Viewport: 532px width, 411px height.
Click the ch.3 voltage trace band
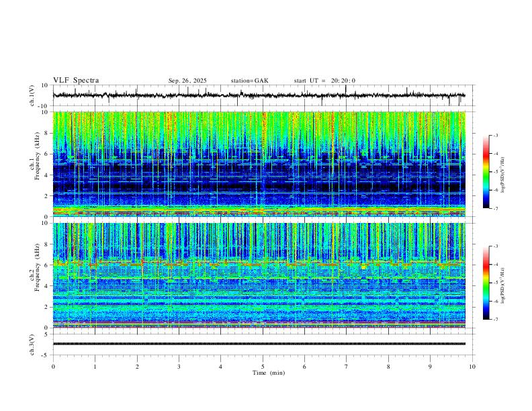point(259,344)
